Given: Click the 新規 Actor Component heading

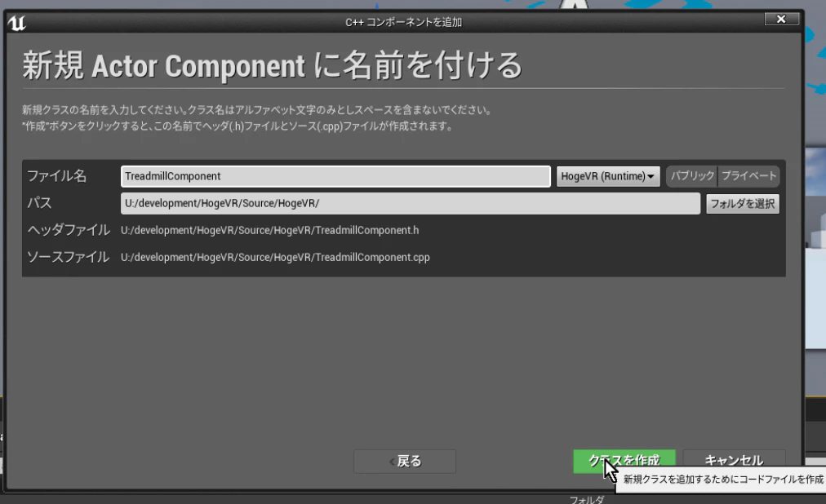Looking at the screenshot, I should click(x=272, y=66).
